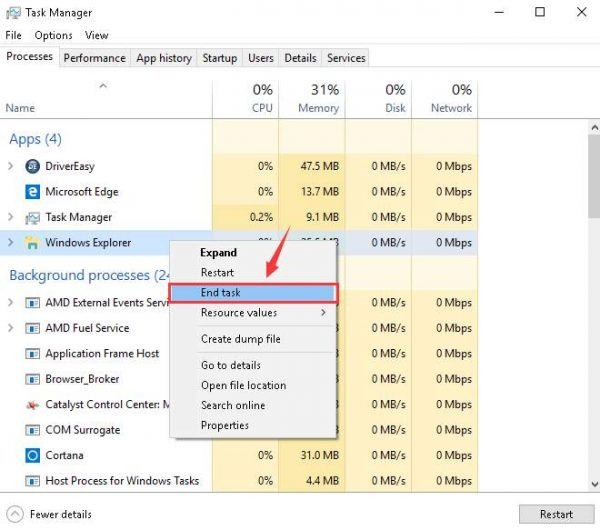Viewport: 600px width, 530px height.
Task: Click the 0.2% CPU value of Task Manager
Action: [x=261, y=217]
